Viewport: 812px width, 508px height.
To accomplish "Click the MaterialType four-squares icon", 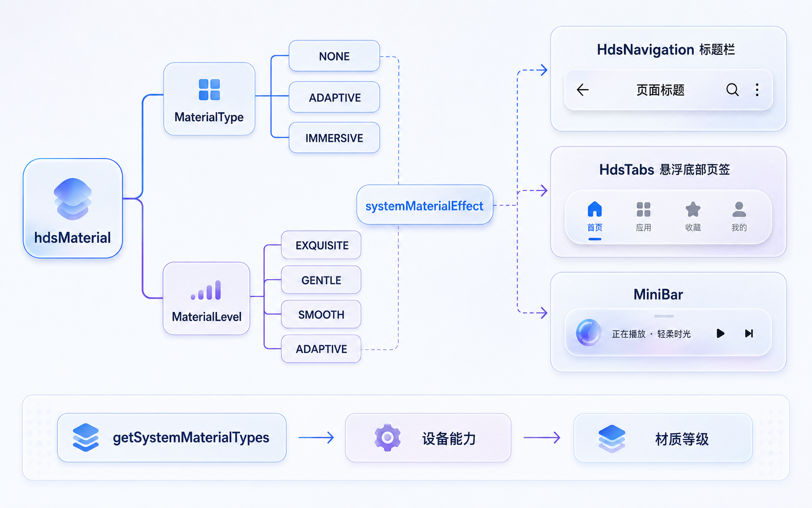I will coord(209,90).
